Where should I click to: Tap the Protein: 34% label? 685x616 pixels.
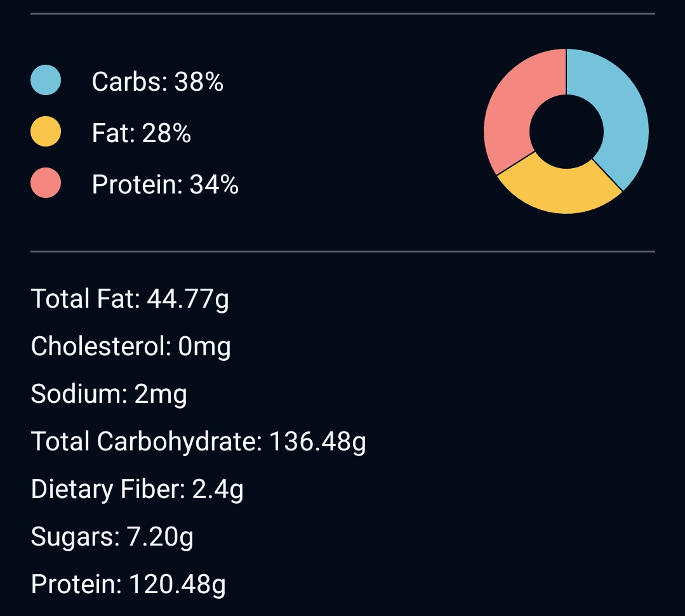pyautogui.click(x=165, y=185)
